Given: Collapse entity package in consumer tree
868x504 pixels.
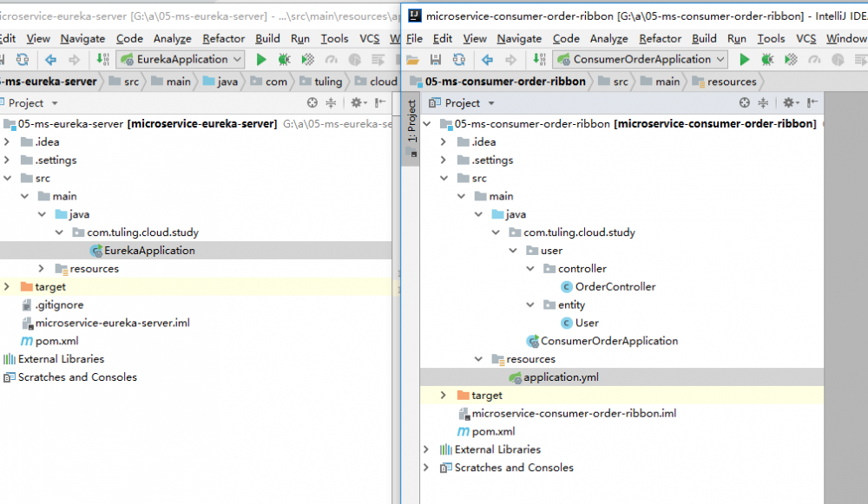Looking at the screenshot, I should 530,304.
